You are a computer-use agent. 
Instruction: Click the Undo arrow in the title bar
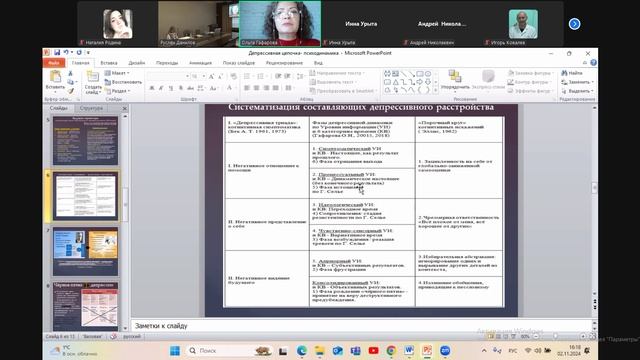pos(66,53)
